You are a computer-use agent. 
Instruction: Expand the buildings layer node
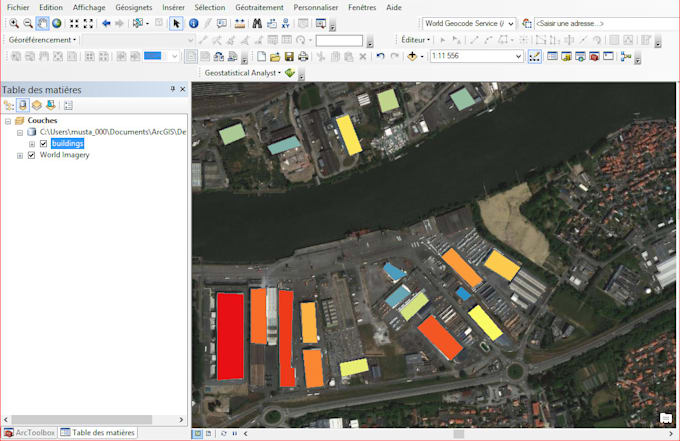[x=32, y=144]
